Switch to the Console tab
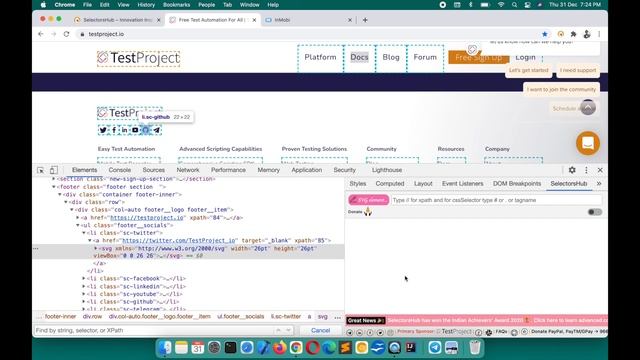 click(x=120, y=170)
